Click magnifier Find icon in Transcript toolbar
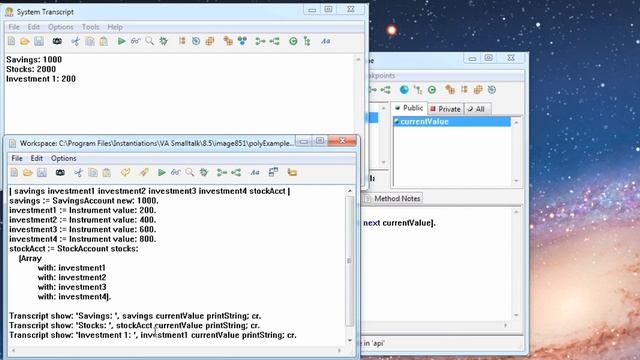This screenshot has height=360, width=640. (150, 41)
